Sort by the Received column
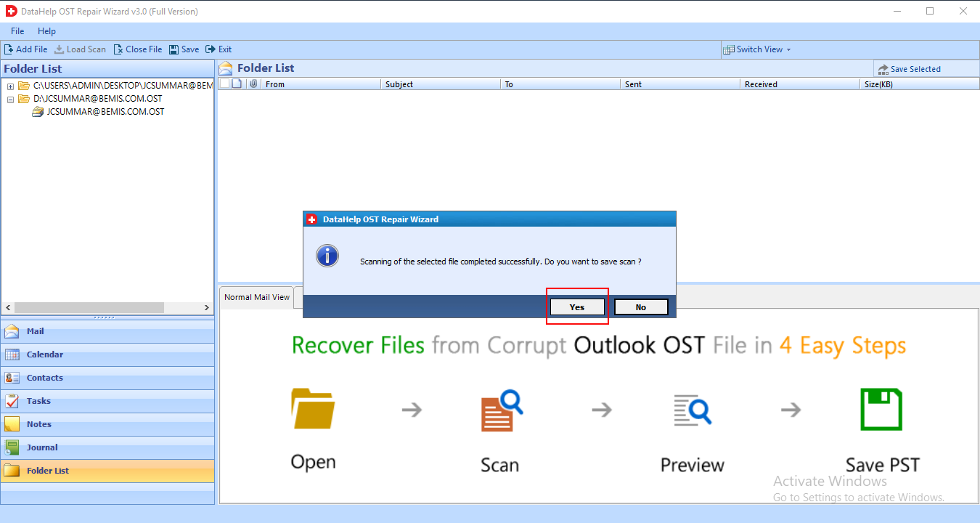 (x=800, y=84)
